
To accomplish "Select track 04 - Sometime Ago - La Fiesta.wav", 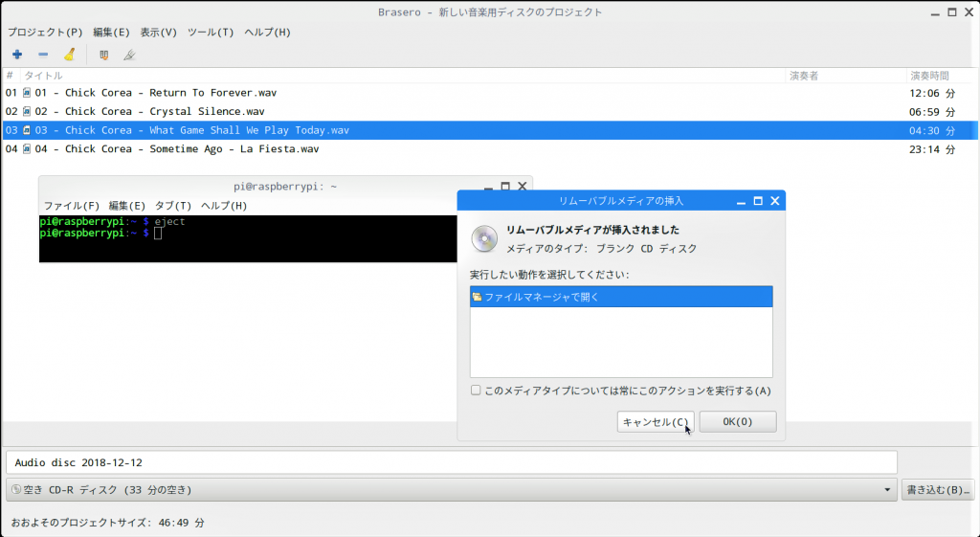I will [489, 148].
